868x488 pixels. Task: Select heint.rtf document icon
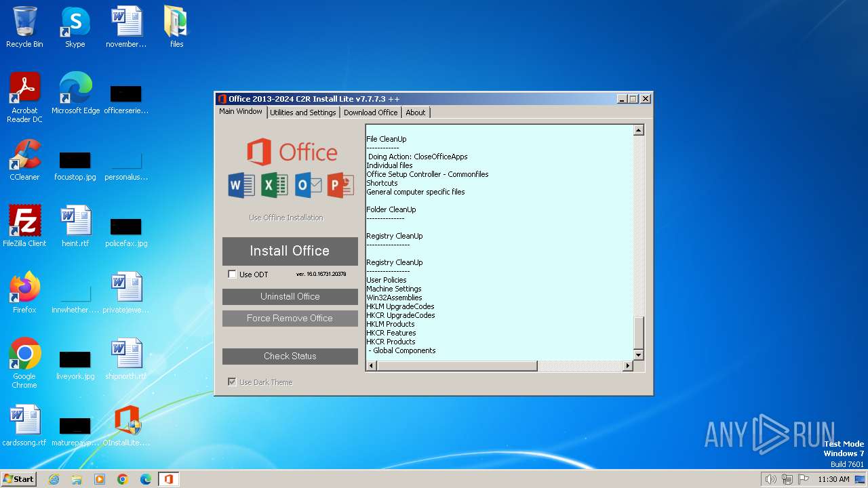point(75,226)
